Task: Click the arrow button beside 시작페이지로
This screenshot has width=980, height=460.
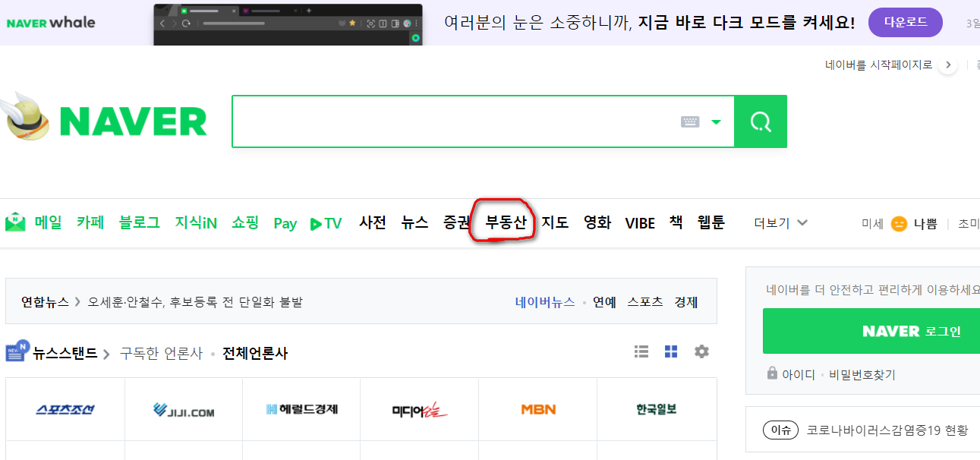Action: [x=947, y=65]
